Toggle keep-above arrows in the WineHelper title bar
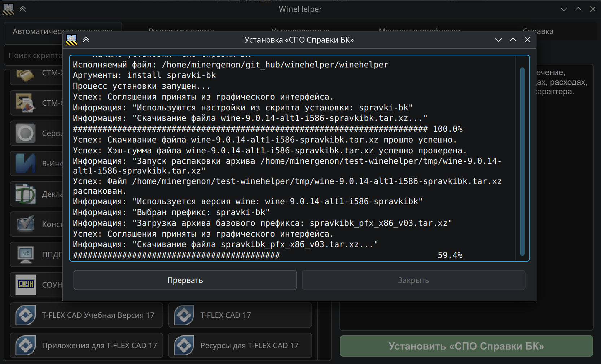This screenshot has width=601, height=364. pyautogui.click(x=23, y=9)
